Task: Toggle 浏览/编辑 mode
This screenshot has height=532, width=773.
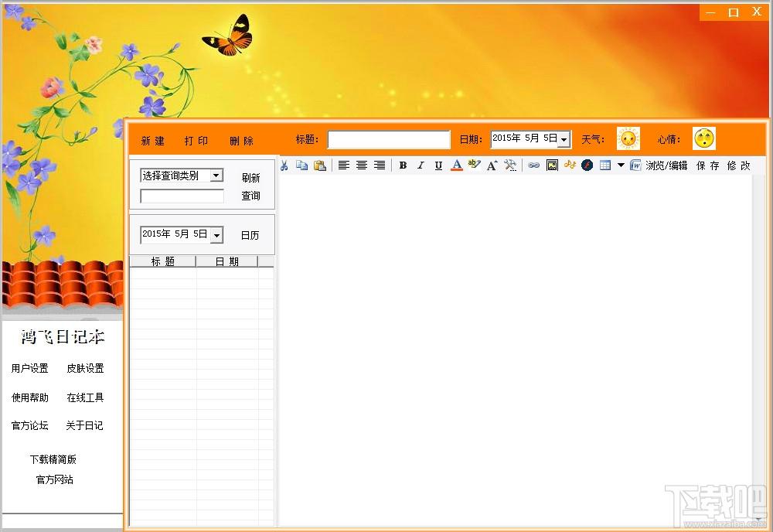Action: pyautogui.click(x=666, y=165)
